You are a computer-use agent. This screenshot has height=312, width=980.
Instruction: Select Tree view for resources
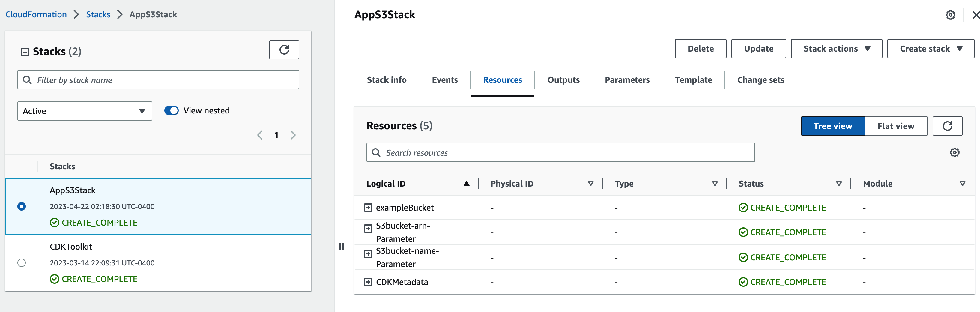coord(833,126)
